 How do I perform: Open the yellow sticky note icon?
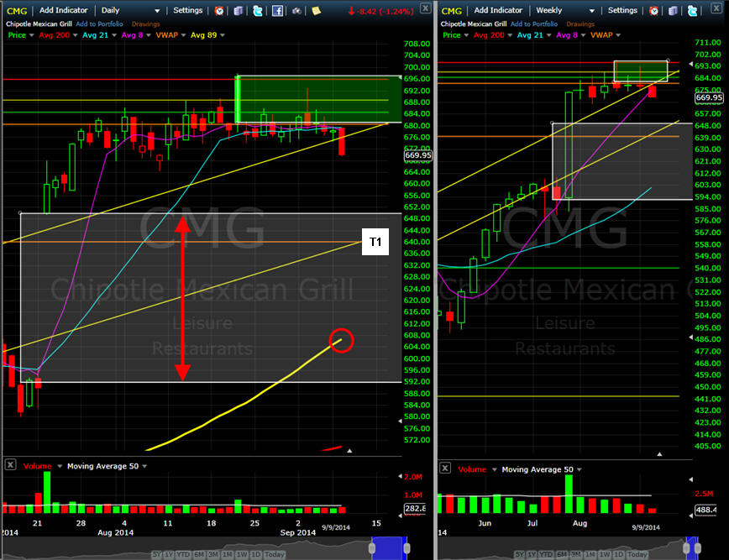pyautogui.click(x=316, y=11)
